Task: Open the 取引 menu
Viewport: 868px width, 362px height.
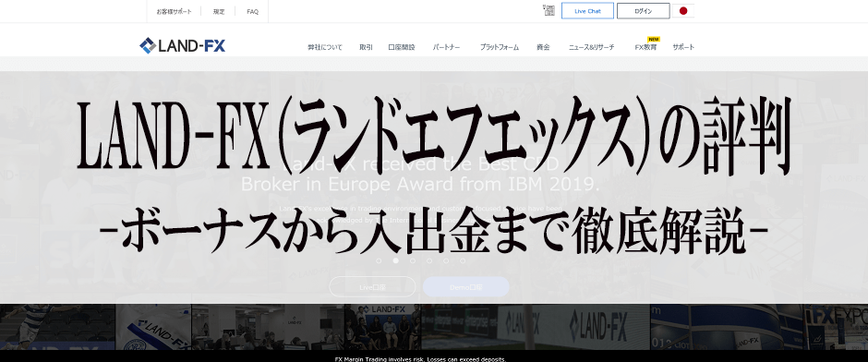Action: coord(366,47)
